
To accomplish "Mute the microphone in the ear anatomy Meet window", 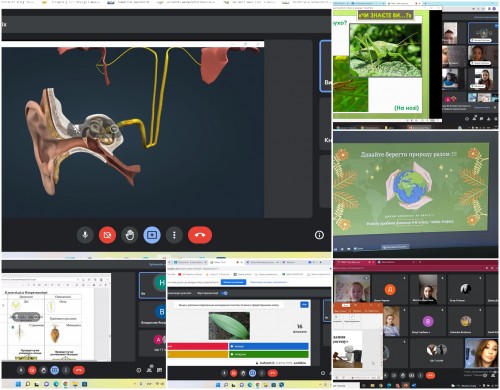I will coord(85,235).
